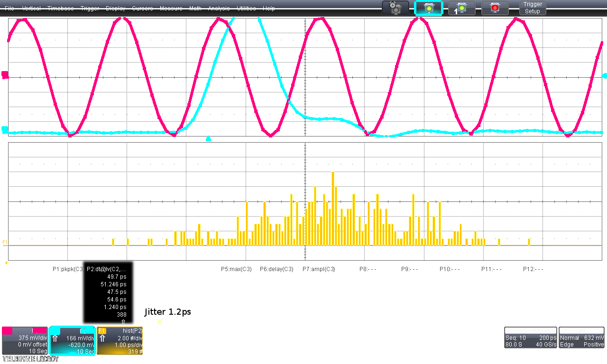
Task: Select the P6:delay(C3) measurement label
Action: tap(276, 269)
